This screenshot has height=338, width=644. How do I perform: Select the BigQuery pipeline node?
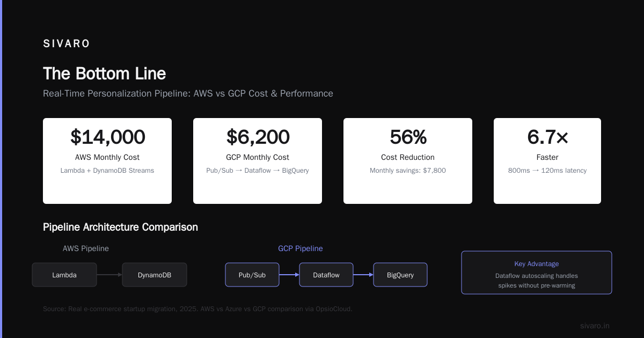[400, 275]
